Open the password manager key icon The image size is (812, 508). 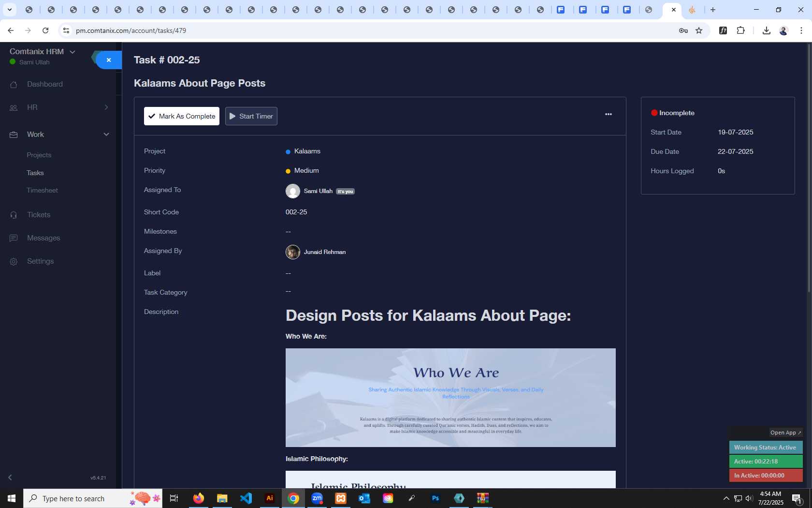tap(683, 30)
